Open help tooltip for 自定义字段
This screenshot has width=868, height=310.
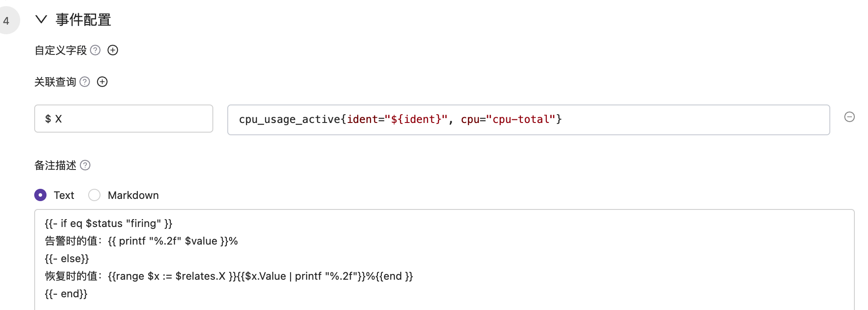[x=95, y=50]
